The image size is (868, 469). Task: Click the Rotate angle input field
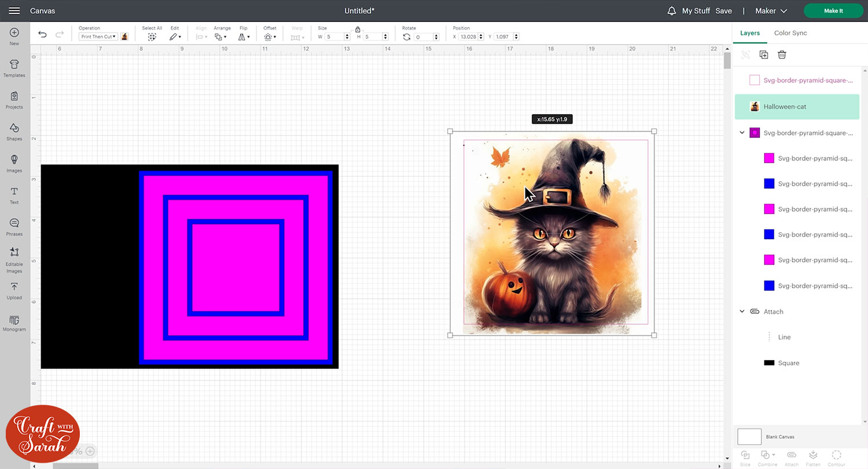[425, 37]
